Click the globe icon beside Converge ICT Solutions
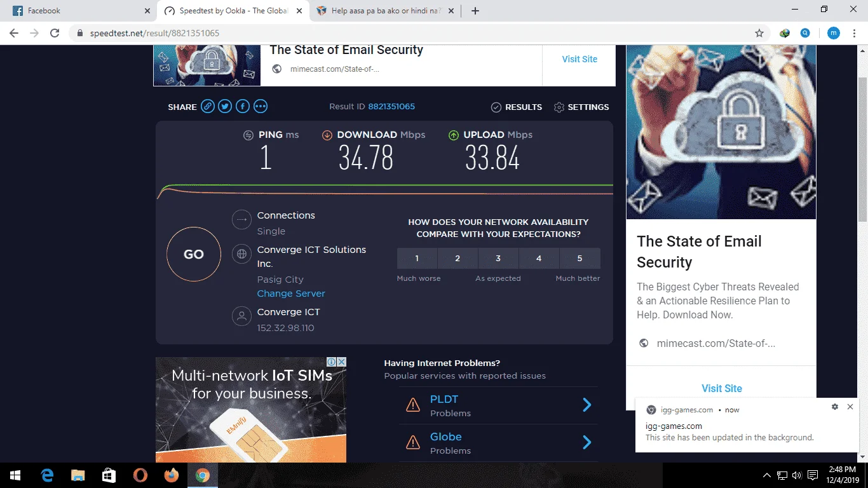868x488 pixels. (x=241, y=254)
